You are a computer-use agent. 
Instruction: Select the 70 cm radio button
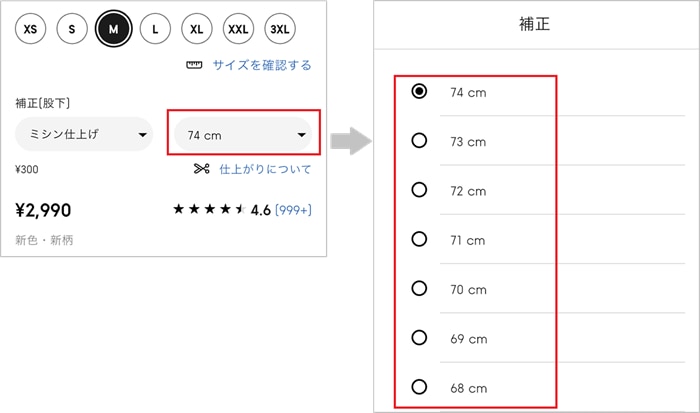419,288
